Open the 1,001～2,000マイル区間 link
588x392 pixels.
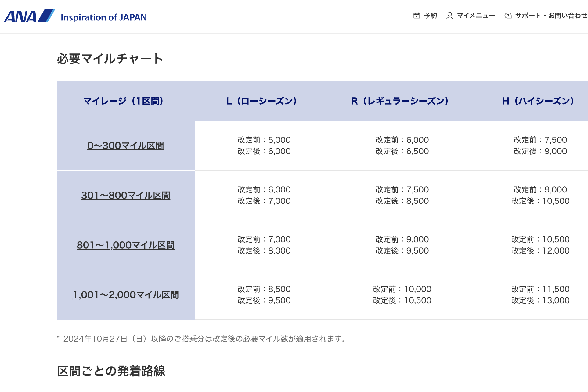[125, 295]
